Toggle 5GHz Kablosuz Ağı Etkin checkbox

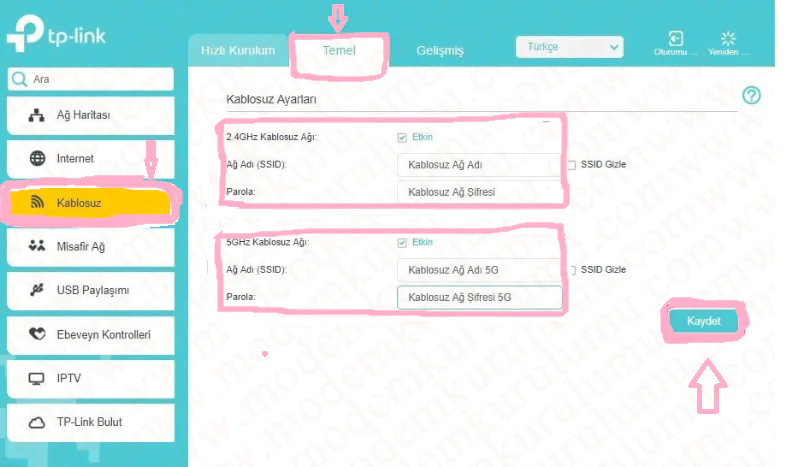(402, 243)
